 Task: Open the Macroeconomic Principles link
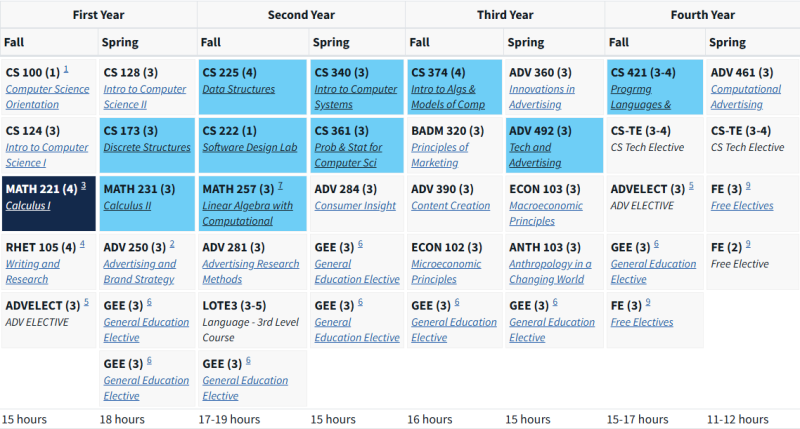[x=546, y=213]
